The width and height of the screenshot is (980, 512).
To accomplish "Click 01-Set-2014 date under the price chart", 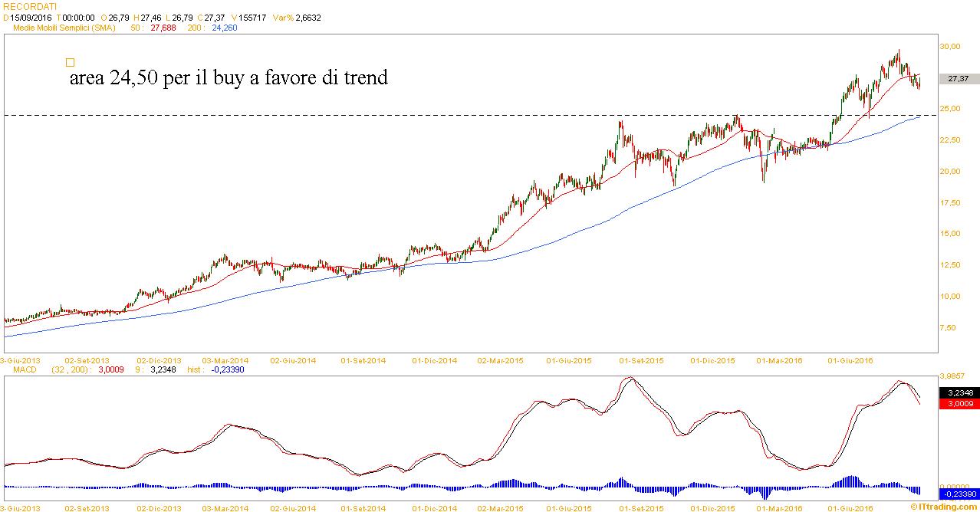I will click(363, 359).
